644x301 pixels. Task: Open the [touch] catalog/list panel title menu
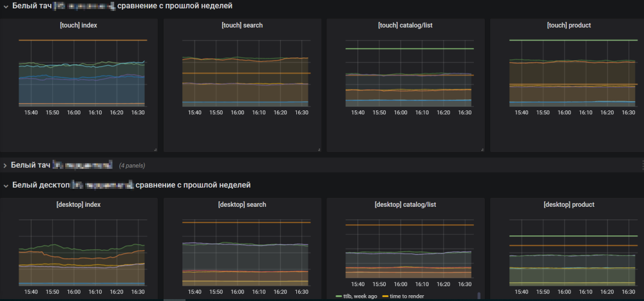[406, 25]
